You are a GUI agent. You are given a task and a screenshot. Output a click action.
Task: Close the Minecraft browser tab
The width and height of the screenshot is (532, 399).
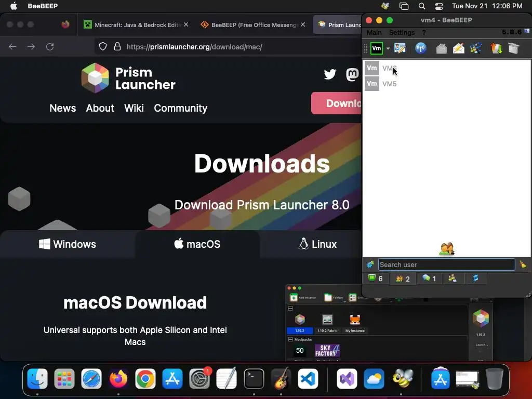pos(186,24)
